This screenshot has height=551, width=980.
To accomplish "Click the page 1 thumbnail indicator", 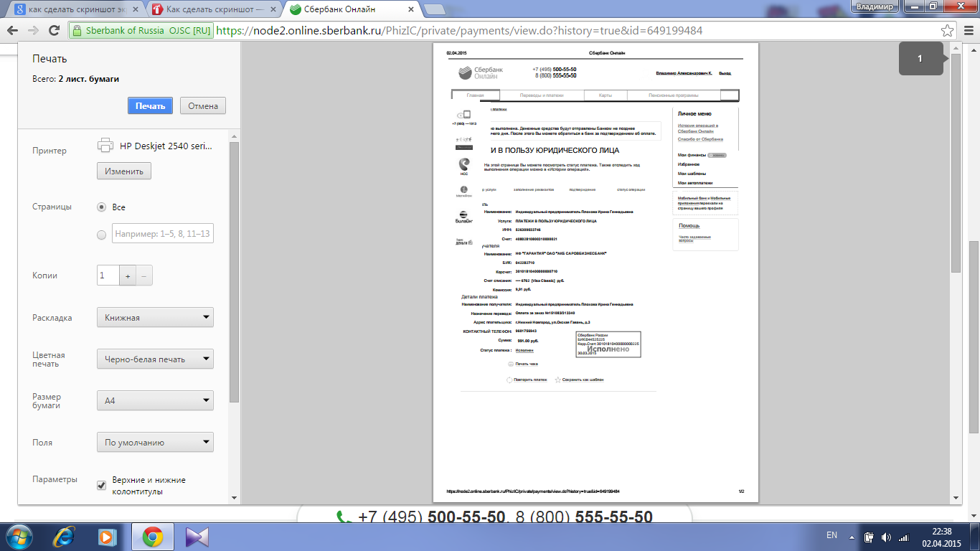I will tap(920, 59).
